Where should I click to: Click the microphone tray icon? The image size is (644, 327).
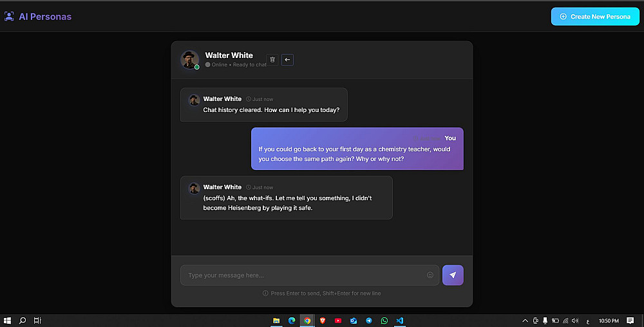click(x=545, y=321)
